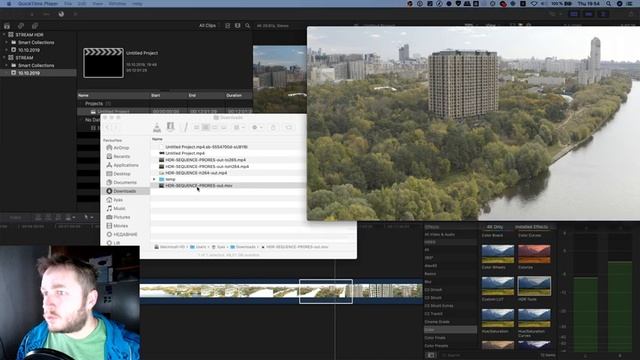The width and height of the screenshot is (640, 360).
Task: Click the AirDrop icon in Finder toolbar
Action: [x=157, y=128]
